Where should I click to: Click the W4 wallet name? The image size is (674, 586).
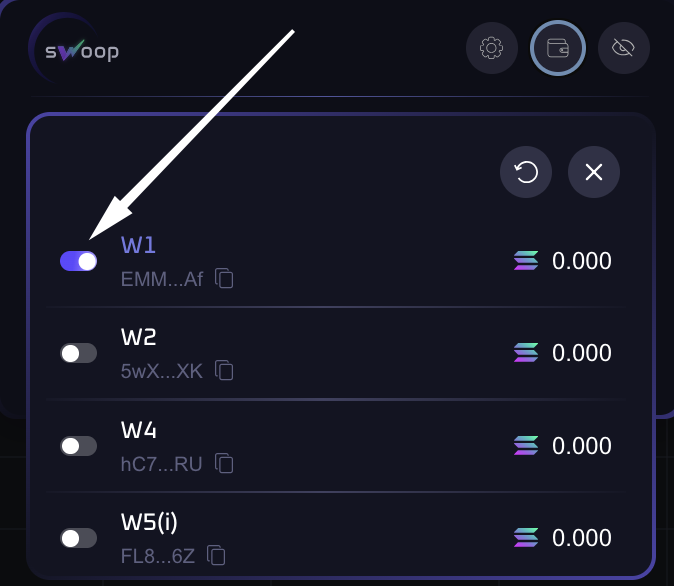pos(139,430)
